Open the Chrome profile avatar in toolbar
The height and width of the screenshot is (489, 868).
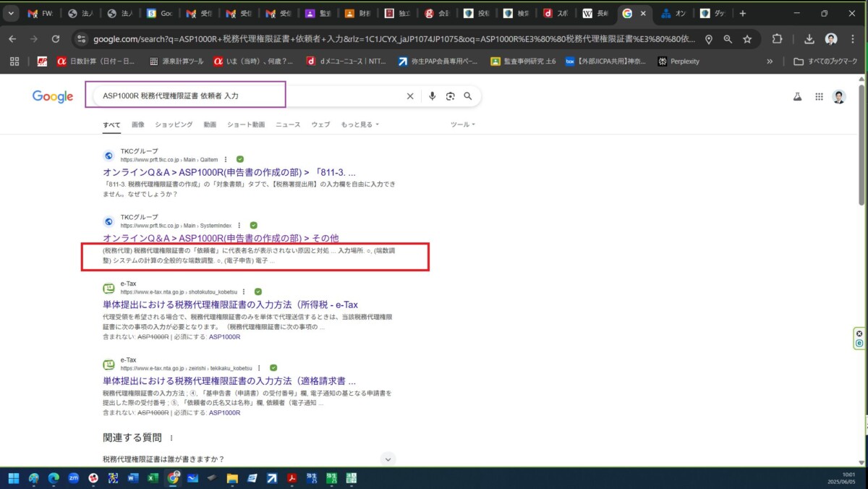pyautogui.click(x=831, y=39)
